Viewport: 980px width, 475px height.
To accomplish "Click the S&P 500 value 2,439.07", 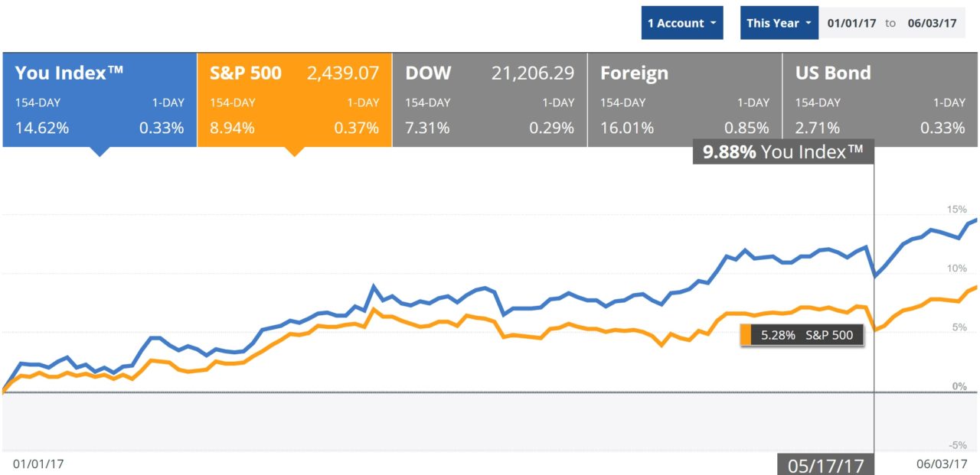I will pyautogui.click(x=343, y=73).
